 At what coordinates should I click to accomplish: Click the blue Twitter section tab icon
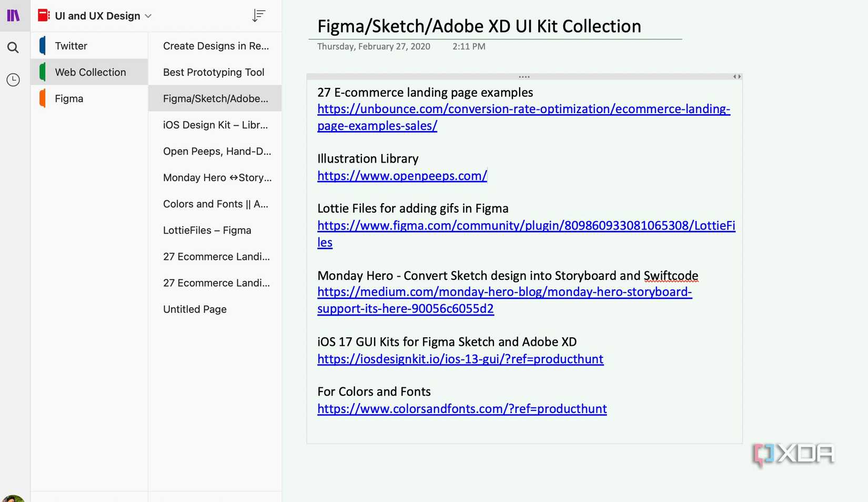point(43,46)
